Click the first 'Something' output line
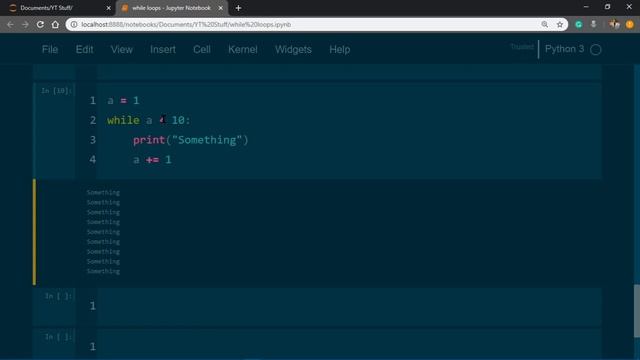 tap(103, 192)
